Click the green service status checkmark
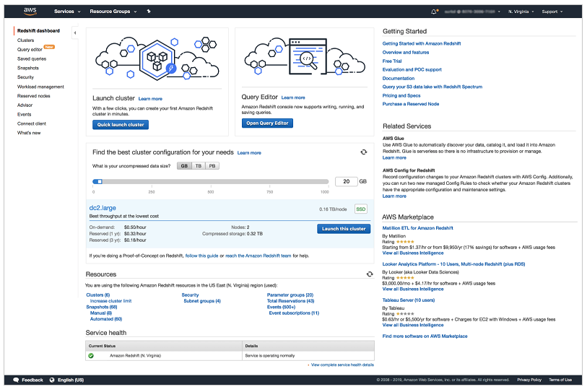The width and height of the screenshot is (587, 392). click(91, 356)
